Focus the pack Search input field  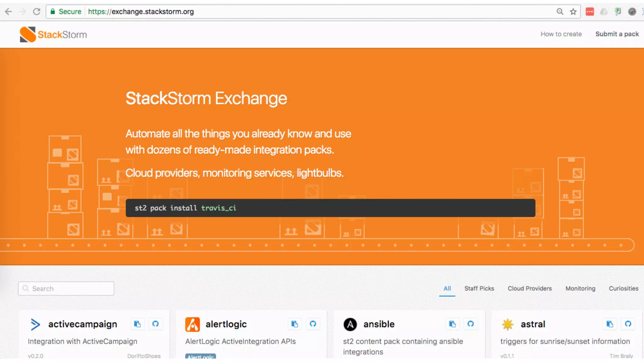tap(66, 288)
